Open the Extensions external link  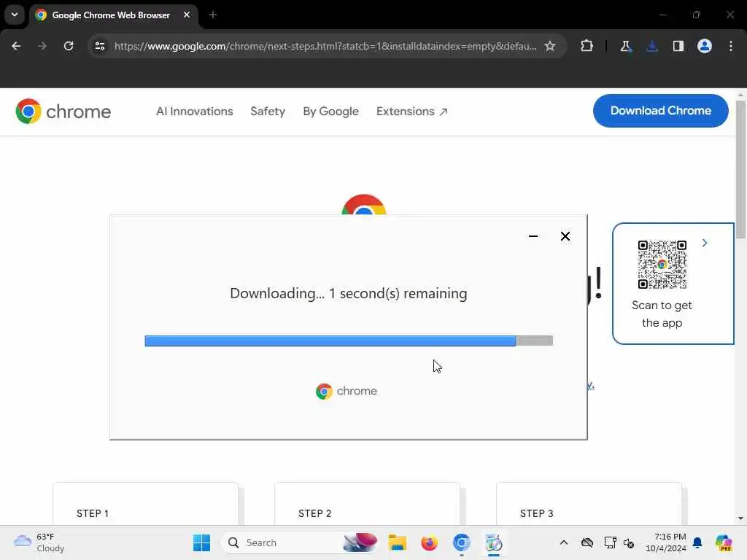[x=411, y=112]
